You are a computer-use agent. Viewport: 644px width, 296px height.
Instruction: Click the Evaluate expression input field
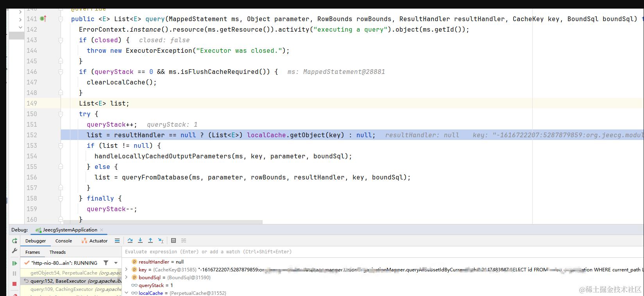tap(383, 252)
